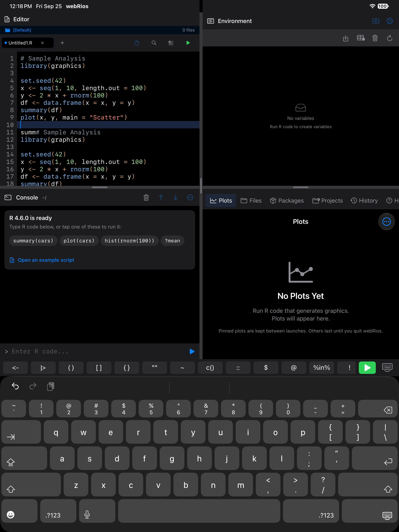Close the Untitled1.R tab
Image resolution: width=399 pixels, height=532 pixels.
42,43
